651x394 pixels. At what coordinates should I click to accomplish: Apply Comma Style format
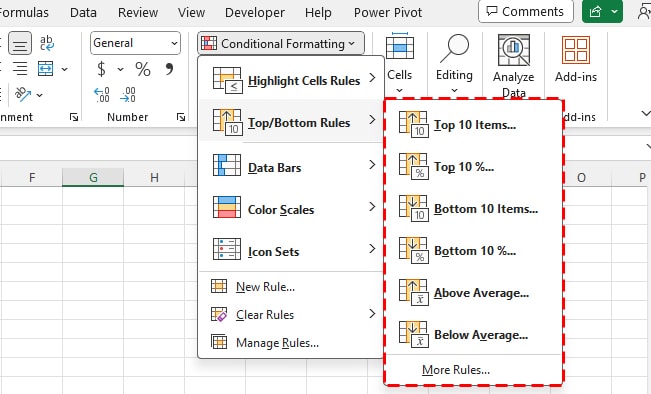[169, 69]
